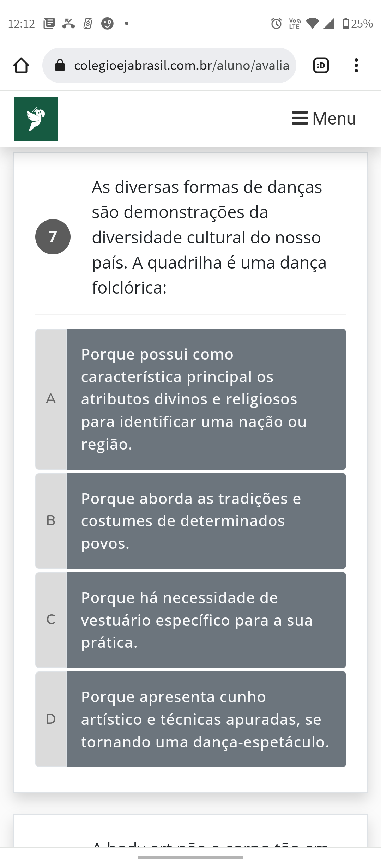Tap the battery status icon
This screenshot has width=381, height=868.
(346, 24)
